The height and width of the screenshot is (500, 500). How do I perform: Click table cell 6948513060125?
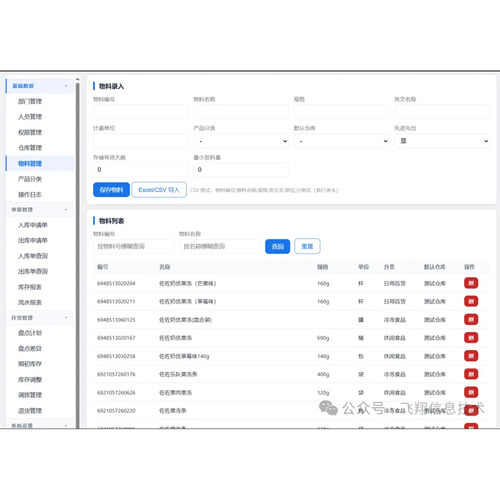click(x=116, y=320)
